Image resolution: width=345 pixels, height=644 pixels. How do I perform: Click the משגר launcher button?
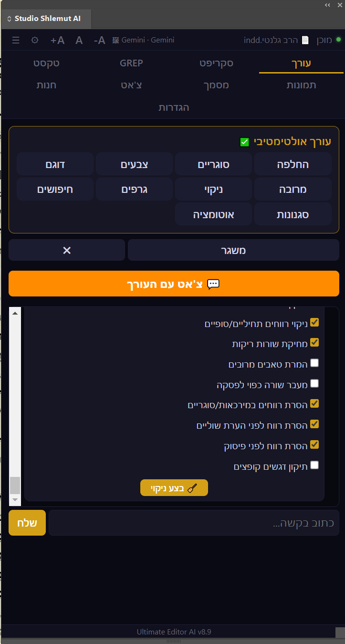tap(233, 250)
